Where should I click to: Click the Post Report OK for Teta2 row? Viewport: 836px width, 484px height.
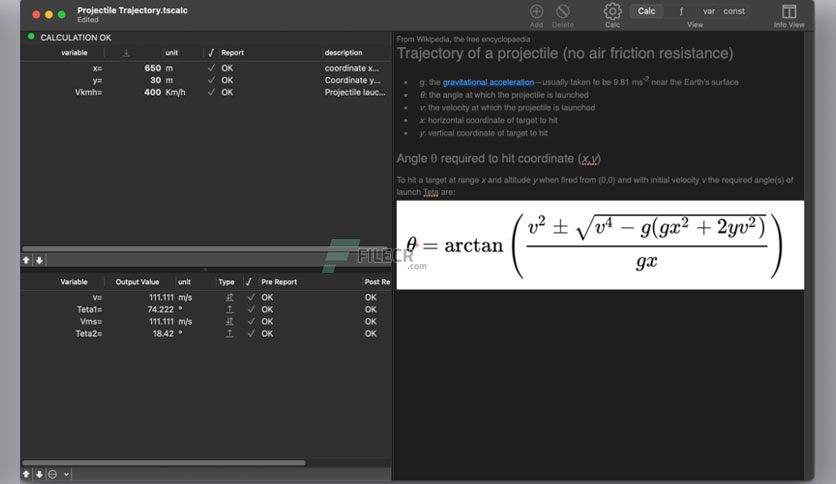(371, 333)
